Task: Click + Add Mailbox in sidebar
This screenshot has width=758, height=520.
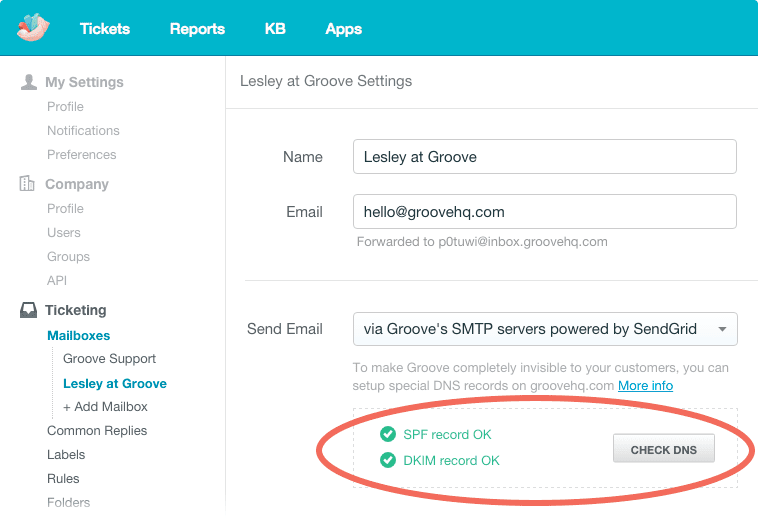Action: (x=105, y=407)
